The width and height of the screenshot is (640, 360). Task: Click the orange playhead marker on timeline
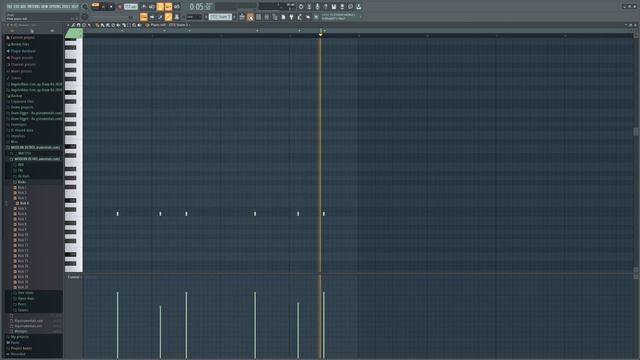pyautogui.click(x=320, y=34)
